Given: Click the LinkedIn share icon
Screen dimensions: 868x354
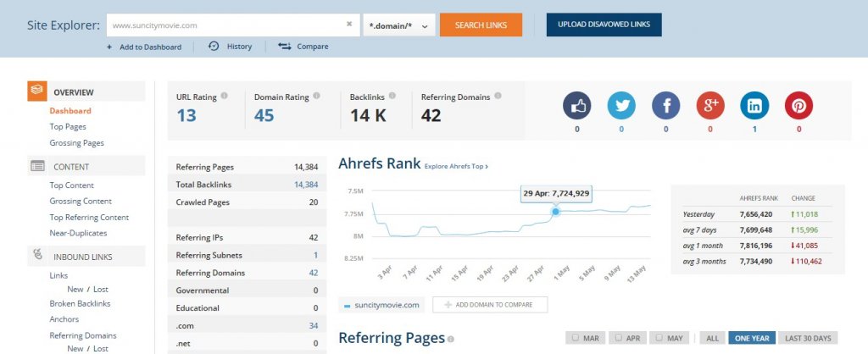Looking at the screenshot, I should 754,106.
